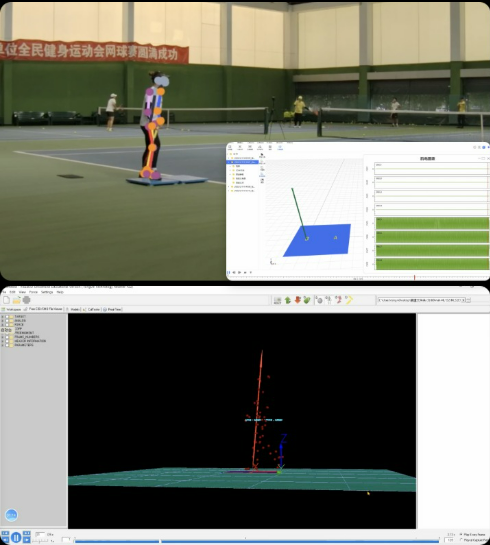Click the gray icon after Open folder
Image resolution: width=490 pixels, height=545 pixels.
point(26,300)
